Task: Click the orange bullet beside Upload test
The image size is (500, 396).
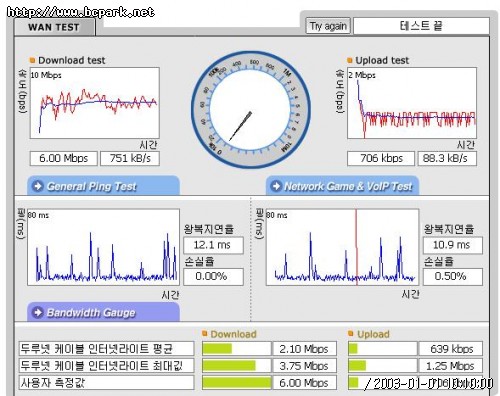Action: tap(350, 60)
